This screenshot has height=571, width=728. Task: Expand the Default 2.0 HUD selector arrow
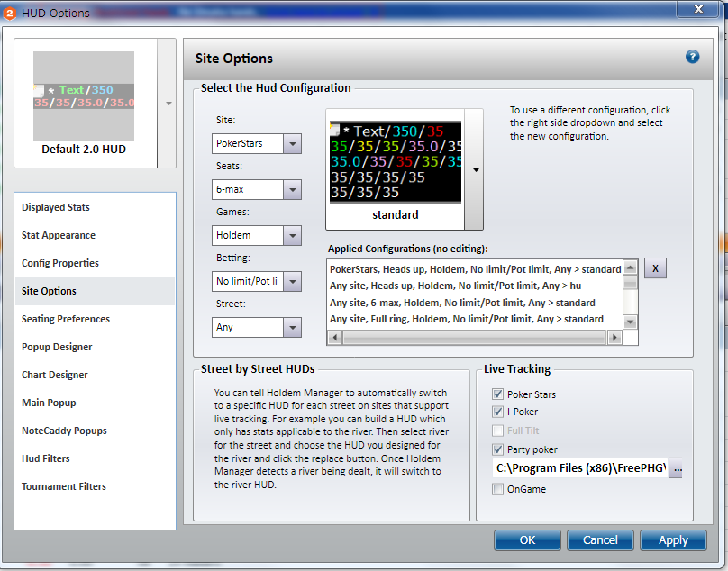168,103
